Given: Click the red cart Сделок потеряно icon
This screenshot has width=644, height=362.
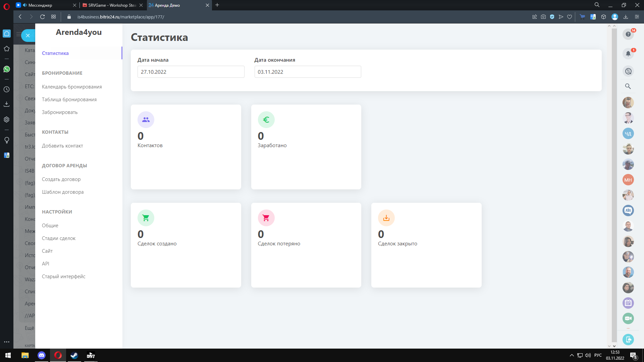Looking at the screenshot, I should click(266, 218).
